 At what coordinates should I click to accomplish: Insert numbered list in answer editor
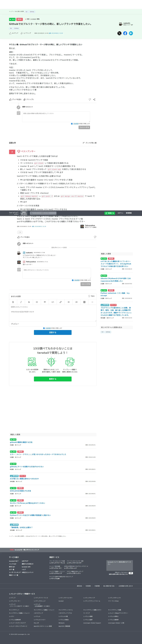76,302
